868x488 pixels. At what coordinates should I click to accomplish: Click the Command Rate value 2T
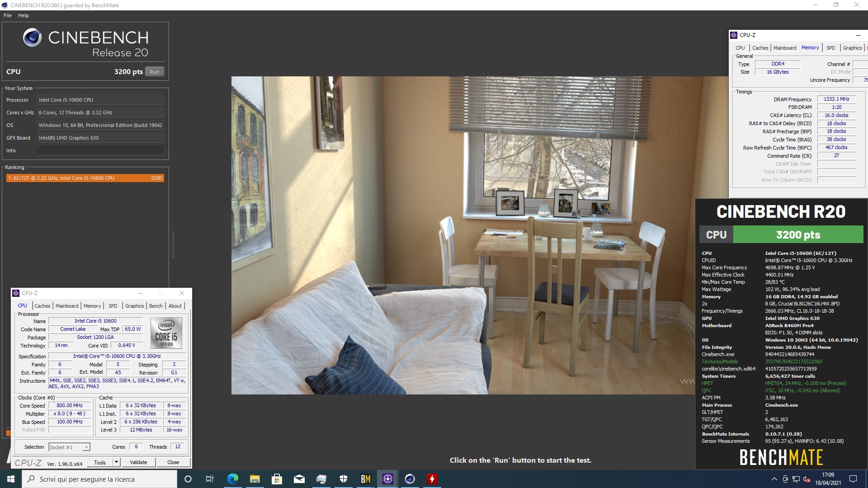836,155
